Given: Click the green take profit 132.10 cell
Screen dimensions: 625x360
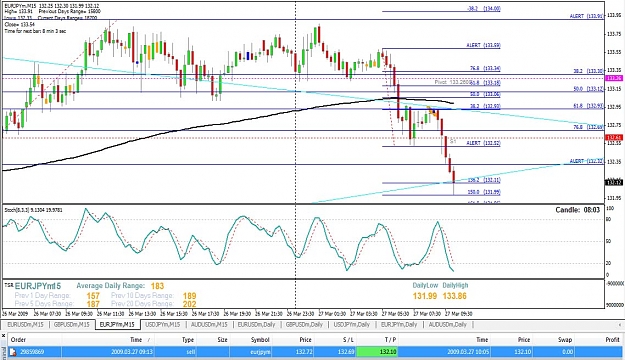Looking at the screenshot, I should [x=377, y=352].
